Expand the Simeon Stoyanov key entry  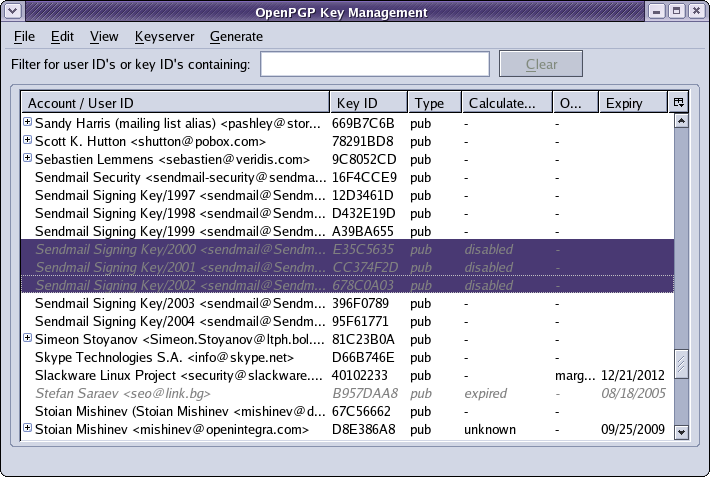(28, 338)
